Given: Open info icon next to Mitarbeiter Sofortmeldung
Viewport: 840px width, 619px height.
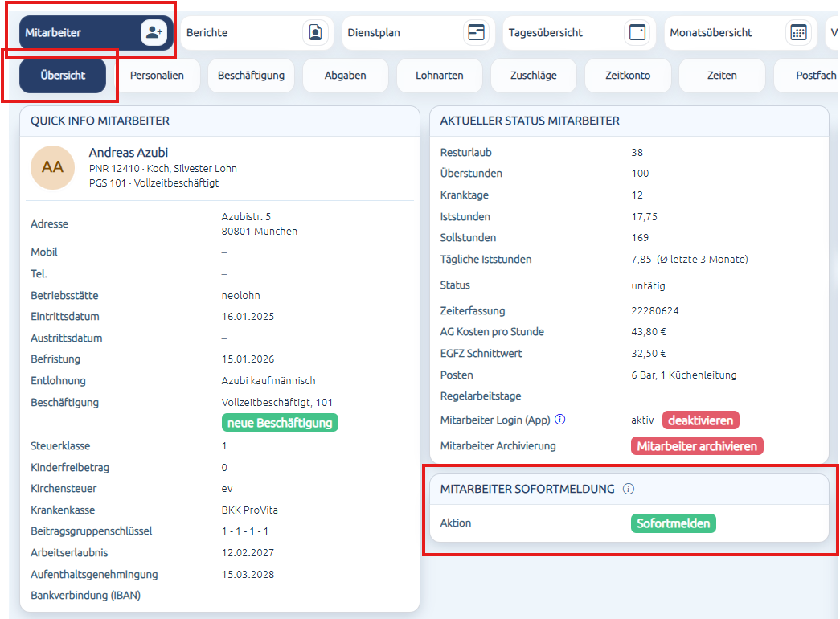Looking at the screenshot, I should (x=629, y=489).
